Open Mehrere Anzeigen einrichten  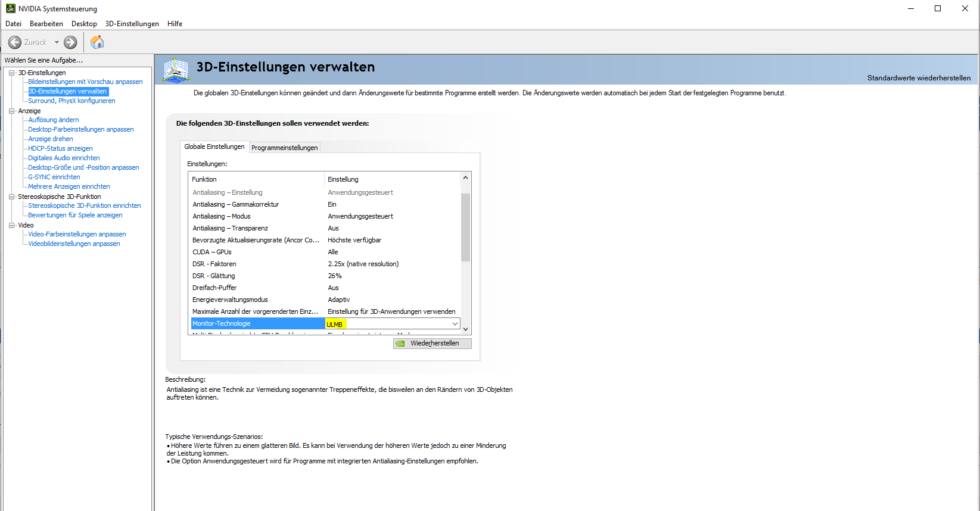[x=69, y=186]
